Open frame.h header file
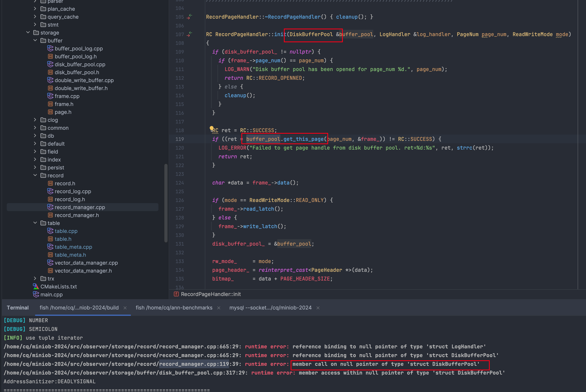This screenshot has width=586, height=392. point(64,104)
